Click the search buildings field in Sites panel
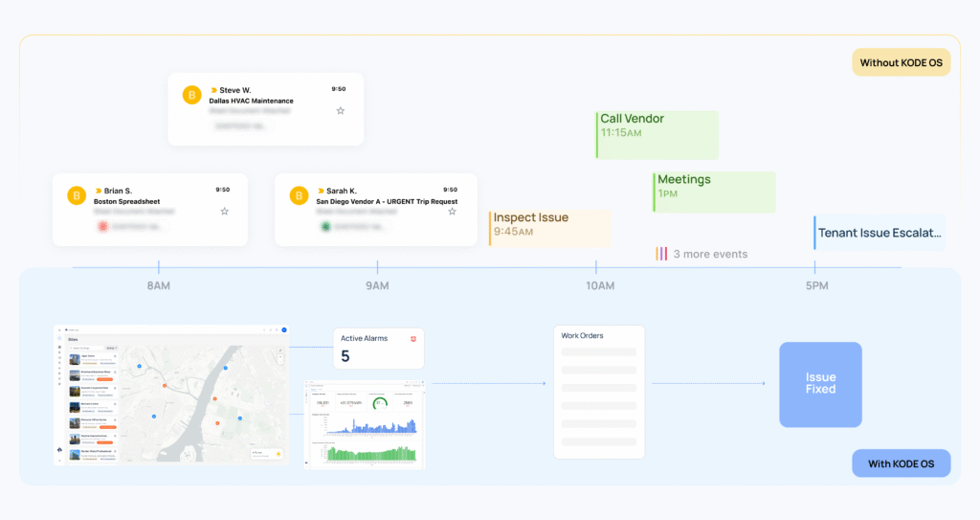Image resolution: width=980 pixels, height=520 pixels. click(x=86, y=348)
